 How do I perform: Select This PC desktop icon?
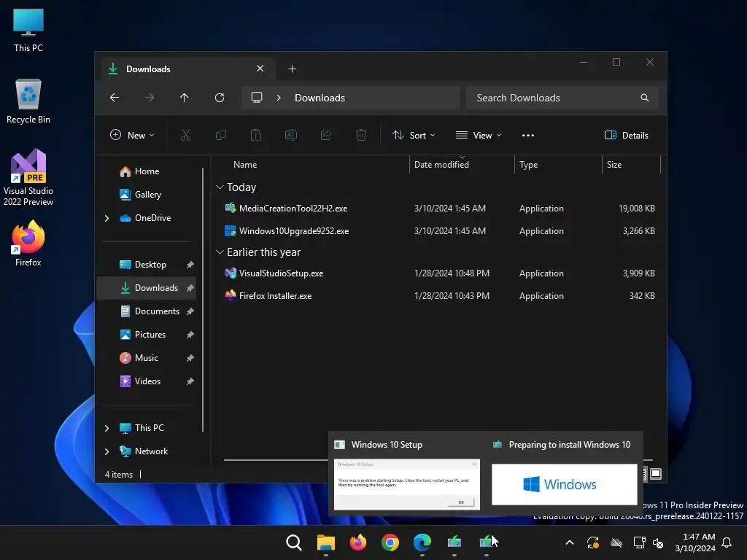pos(28,31)
